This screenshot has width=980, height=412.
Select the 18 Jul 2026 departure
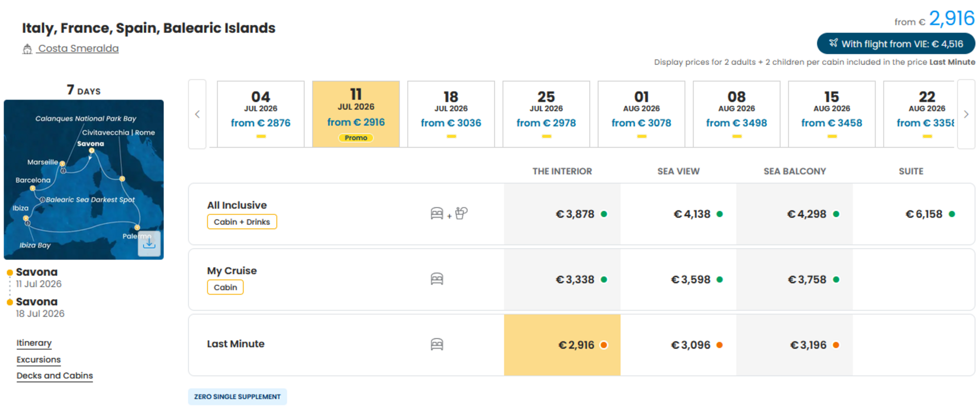tap(451, 114)
